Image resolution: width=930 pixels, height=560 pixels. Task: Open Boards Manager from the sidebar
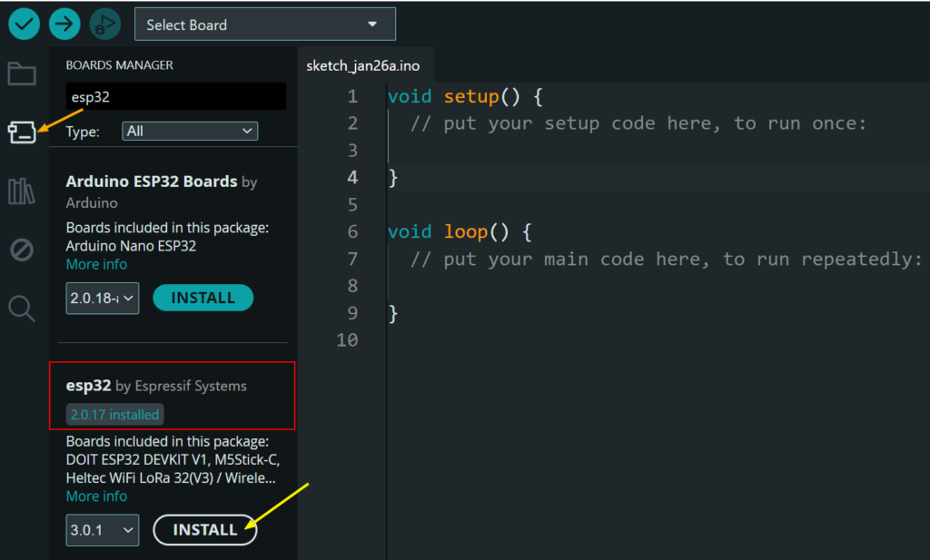coord(22,133)
